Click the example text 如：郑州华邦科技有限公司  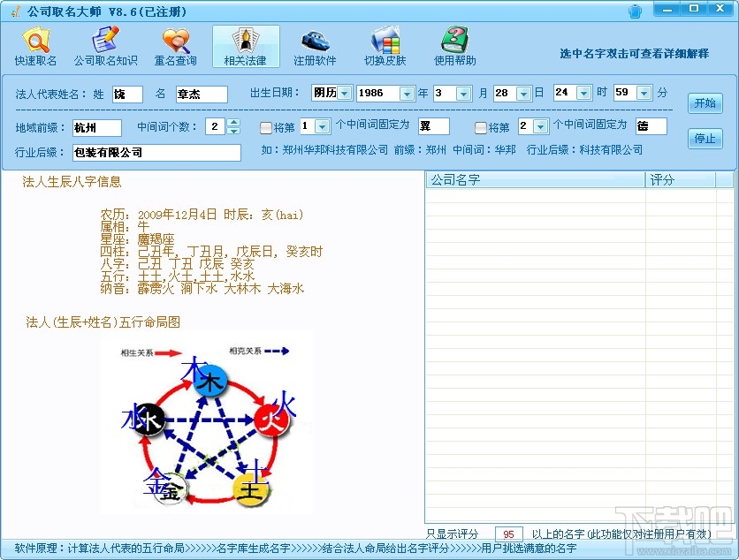(x=324, y=150)
